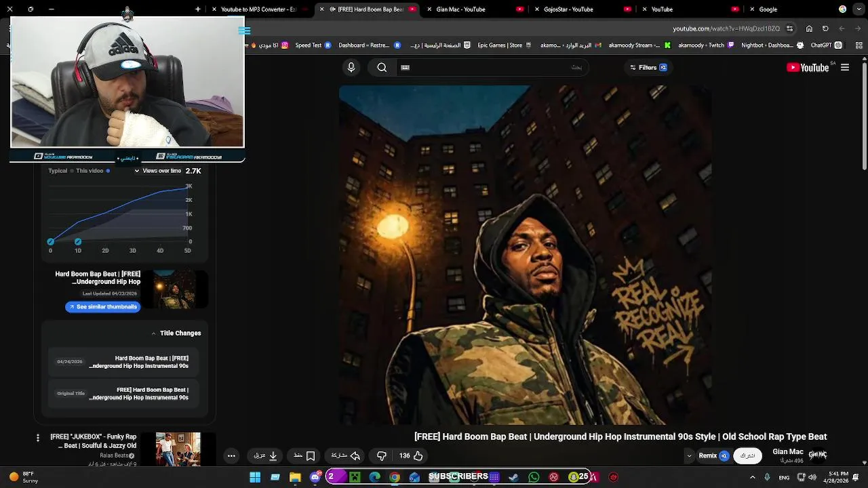Reload the page with the refresh icon

825,28
